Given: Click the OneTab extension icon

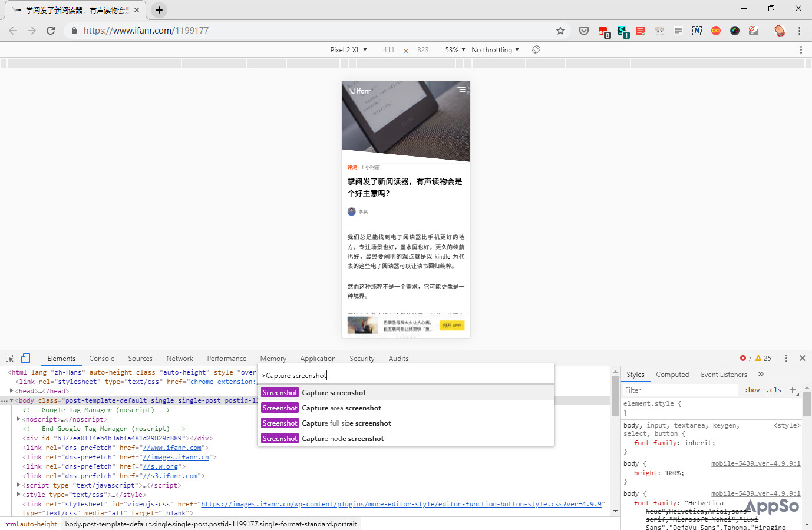Looking at the screenshot, I should tap(678, 30).
